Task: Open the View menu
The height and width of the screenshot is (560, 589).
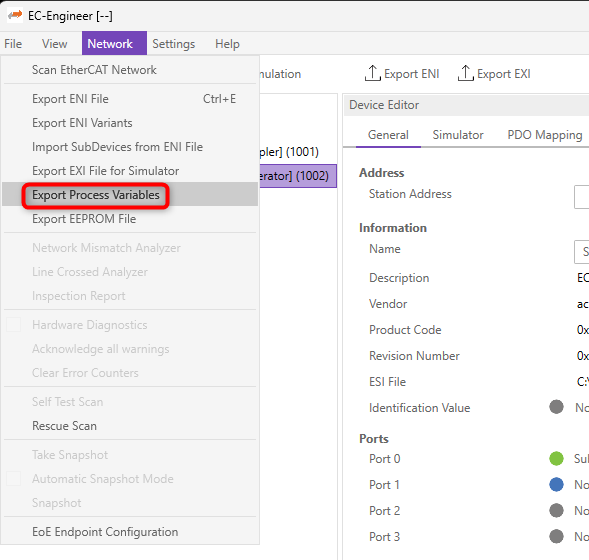Action: click(54, 44)
